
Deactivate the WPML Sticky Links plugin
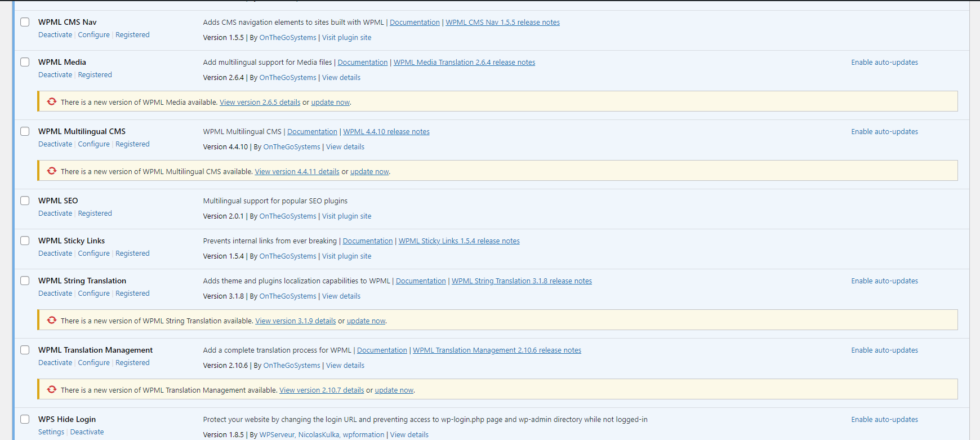(x=55, y=254)
